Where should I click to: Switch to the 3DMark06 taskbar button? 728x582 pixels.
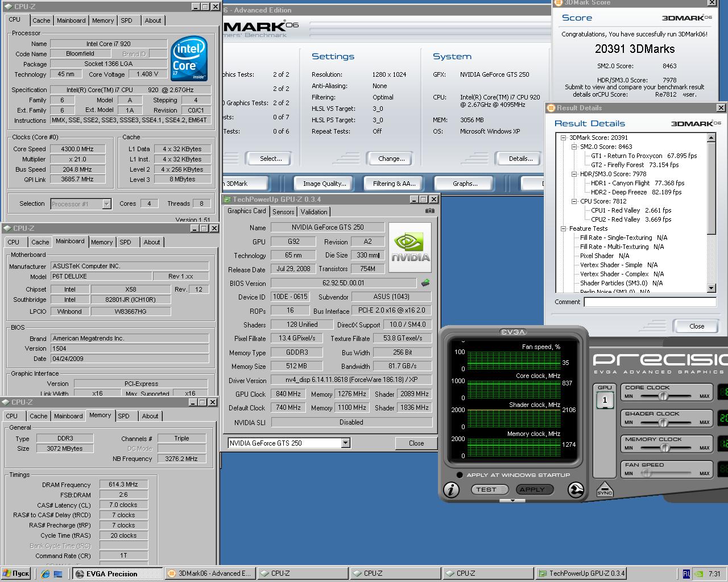(210, 573)
